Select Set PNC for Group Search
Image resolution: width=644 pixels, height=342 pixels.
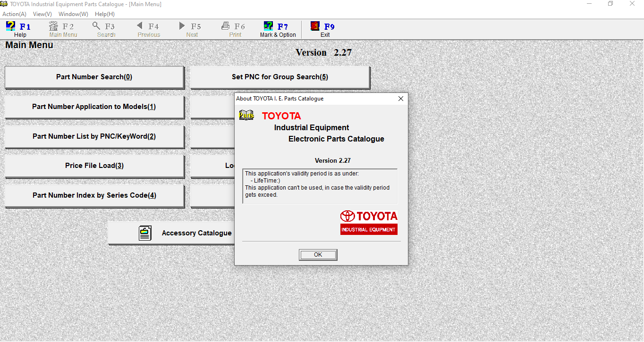280,76
